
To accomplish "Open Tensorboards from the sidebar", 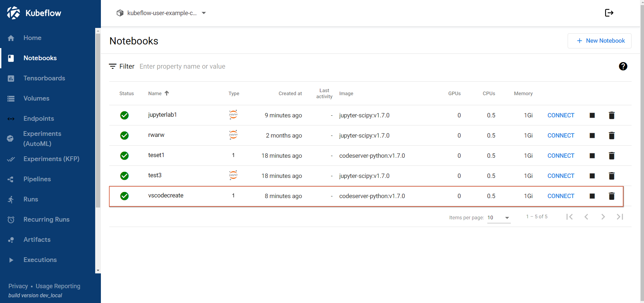I will point(44,78).
